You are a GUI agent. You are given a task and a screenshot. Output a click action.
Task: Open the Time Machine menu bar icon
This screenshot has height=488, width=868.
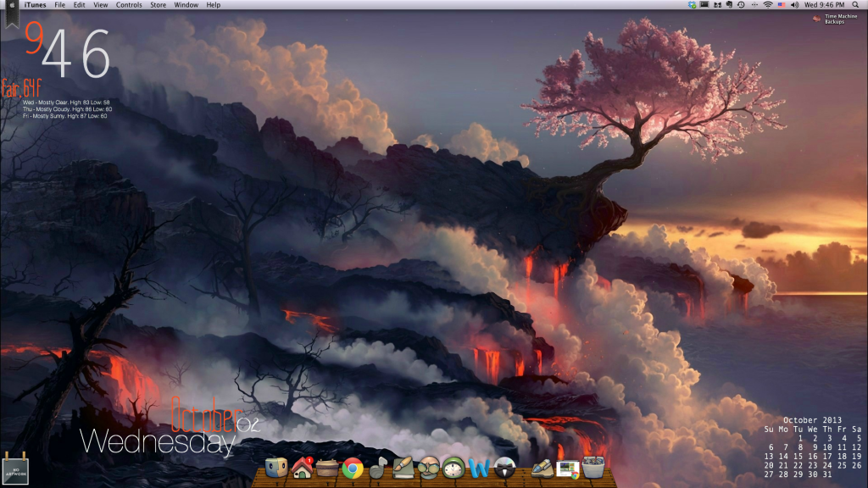[741, 5]
